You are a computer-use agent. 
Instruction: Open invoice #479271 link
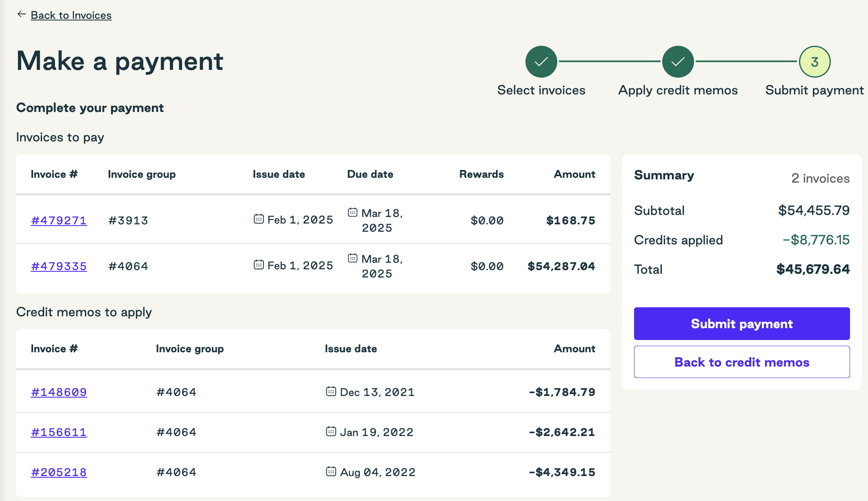(59, 220)
